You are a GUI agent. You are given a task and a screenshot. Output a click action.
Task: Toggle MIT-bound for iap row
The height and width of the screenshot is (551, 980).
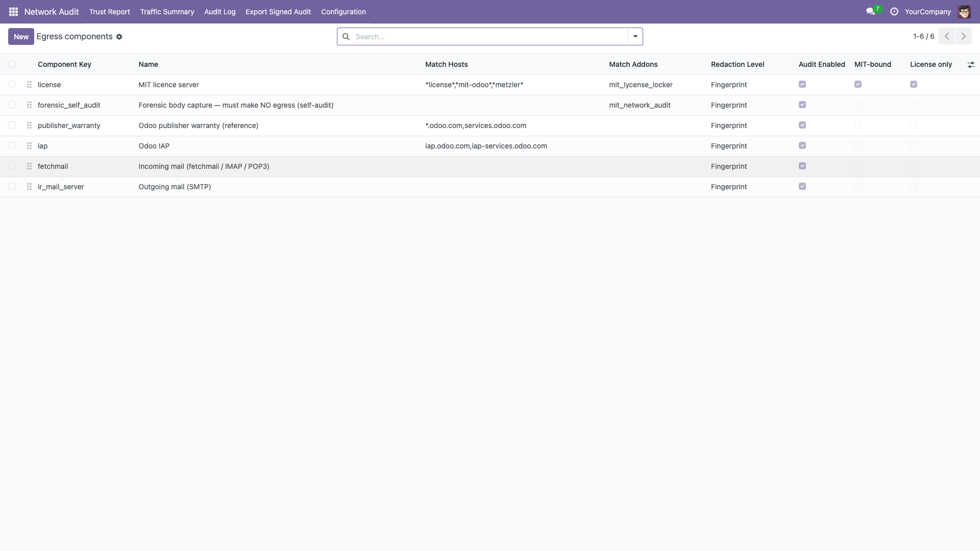[858, 145]
